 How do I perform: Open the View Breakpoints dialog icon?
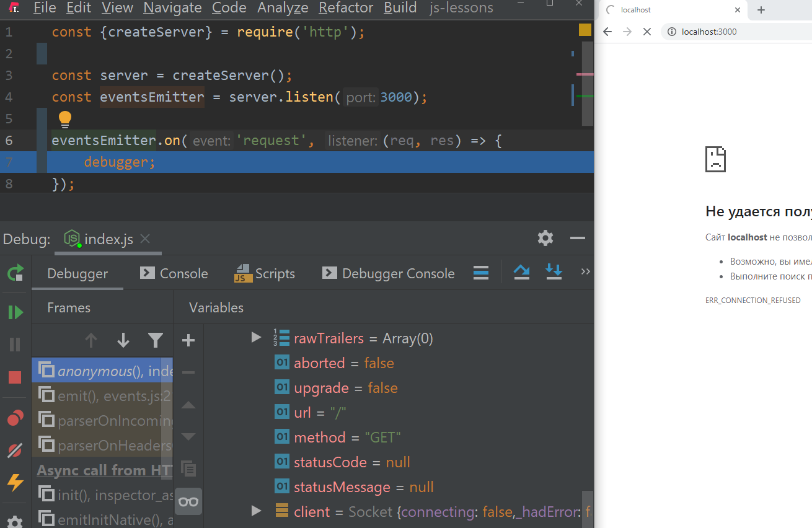coord(15,419)
